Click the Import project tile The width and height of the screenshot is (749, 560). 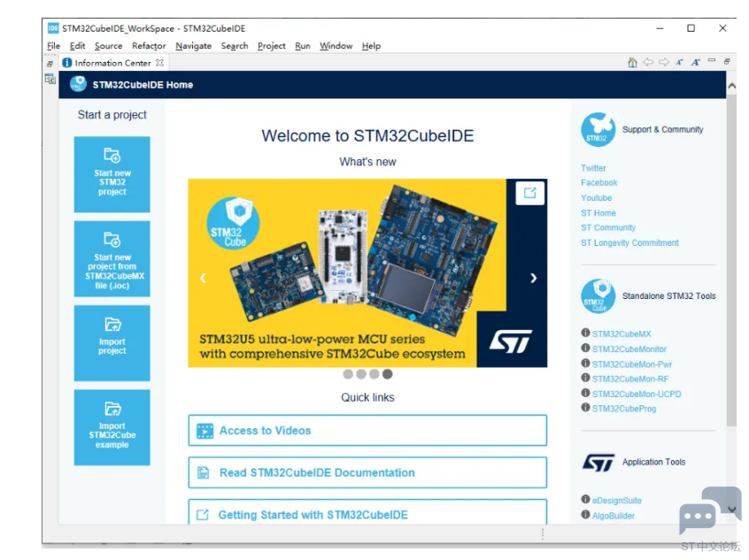112,342
